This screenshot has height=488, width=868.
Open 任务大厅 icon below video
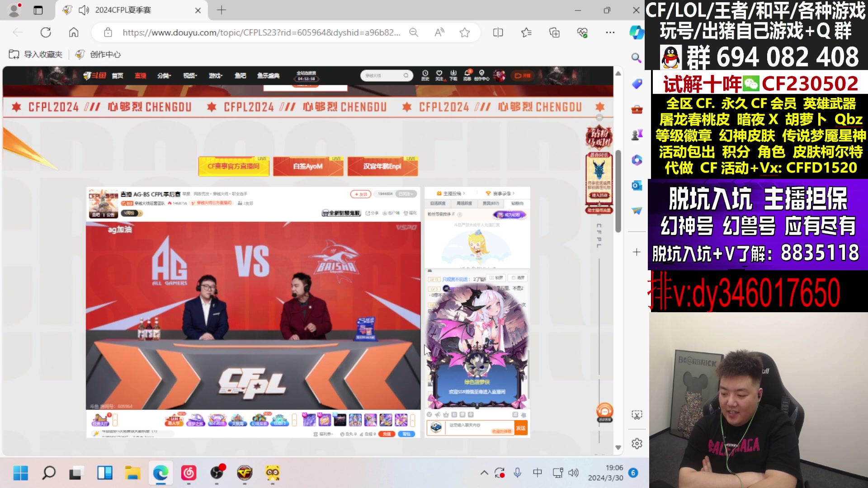pyautogui.click(x=100, y=420)
